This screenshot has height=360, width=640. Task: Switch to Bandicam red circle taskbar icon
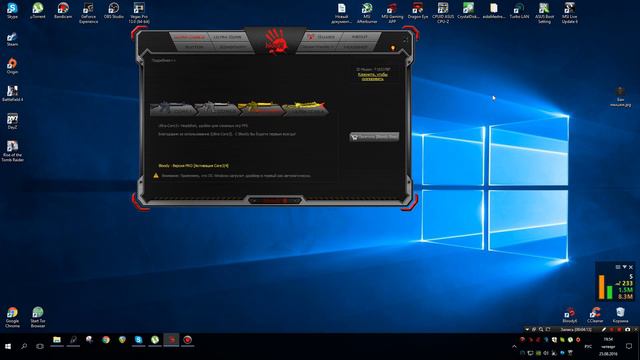[x=187, y=340]
